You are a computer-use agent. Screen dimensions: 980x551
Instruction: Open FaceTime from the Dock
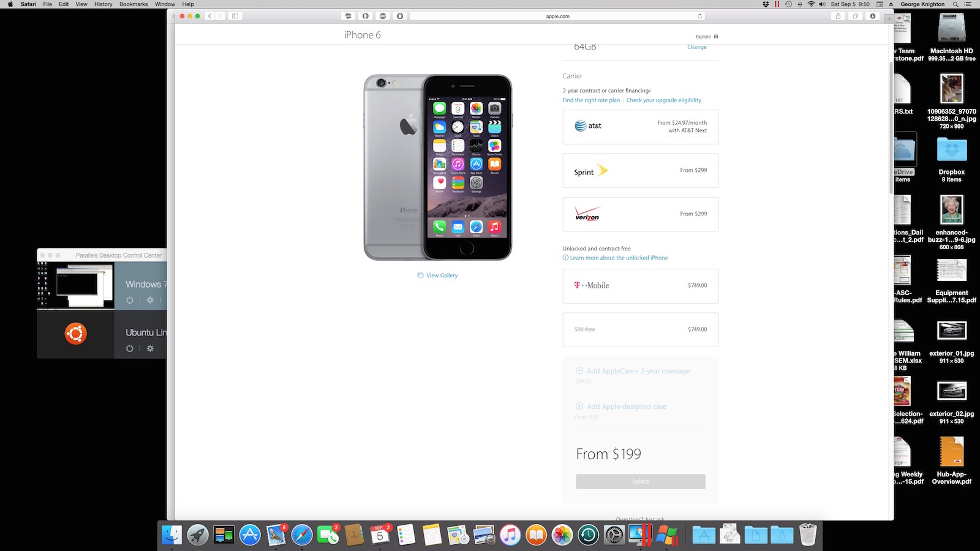pyautogui.click(x=328, y=535)
